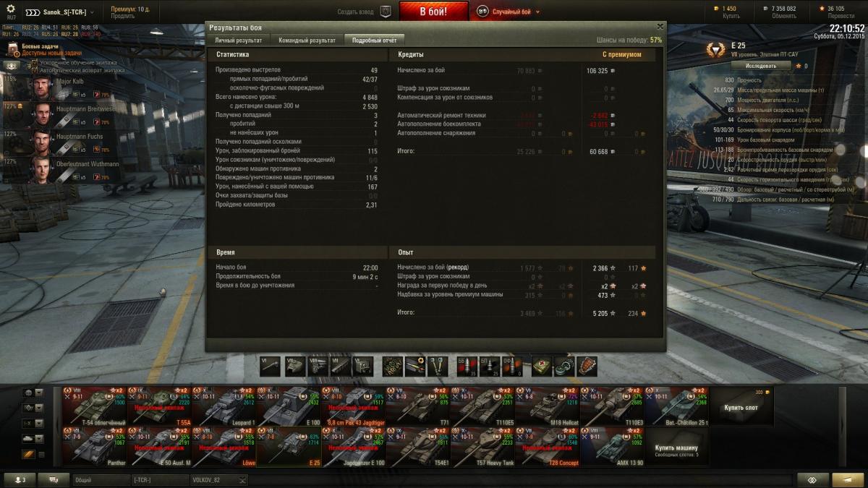Open chat channels button
This screenshot has width=868, height=488.
(x=53, y=480)
